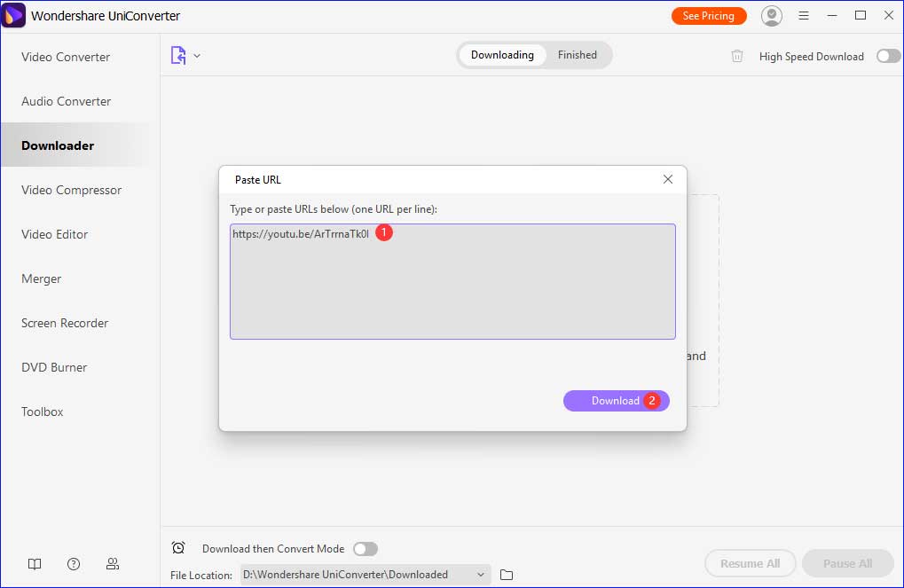Switch to the Finished tab
Screen dimensions: 904x588
pyautogui.click(x=577, y=55)
